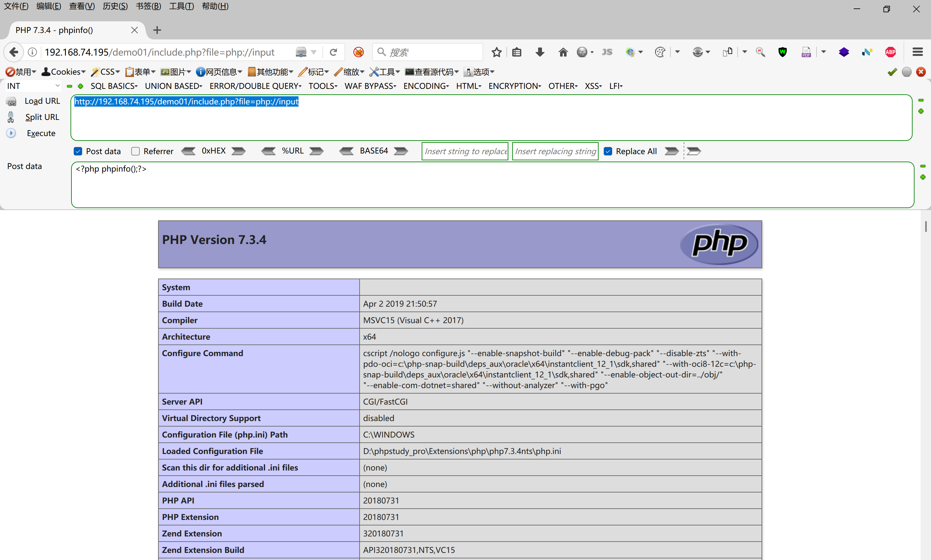Enable the Referrer checkbox
This screenshot has height=560, width=931.
coord(135,151)
